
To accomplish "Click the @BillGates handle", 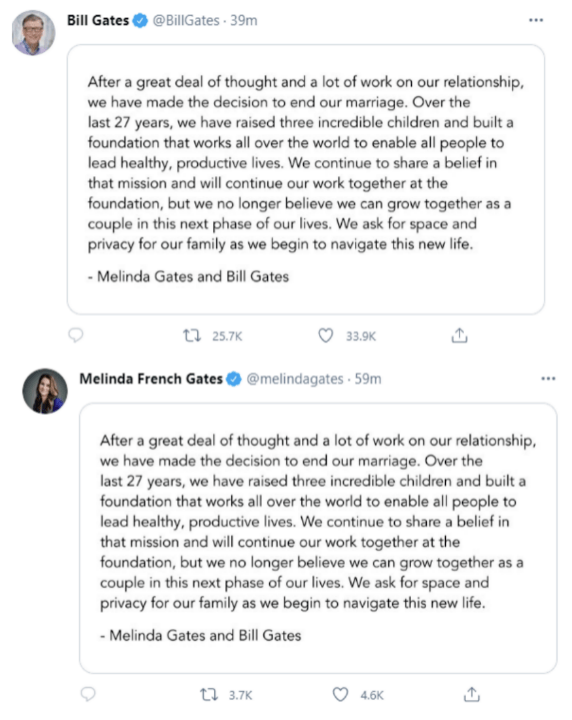I will click(x=186, y=20).
